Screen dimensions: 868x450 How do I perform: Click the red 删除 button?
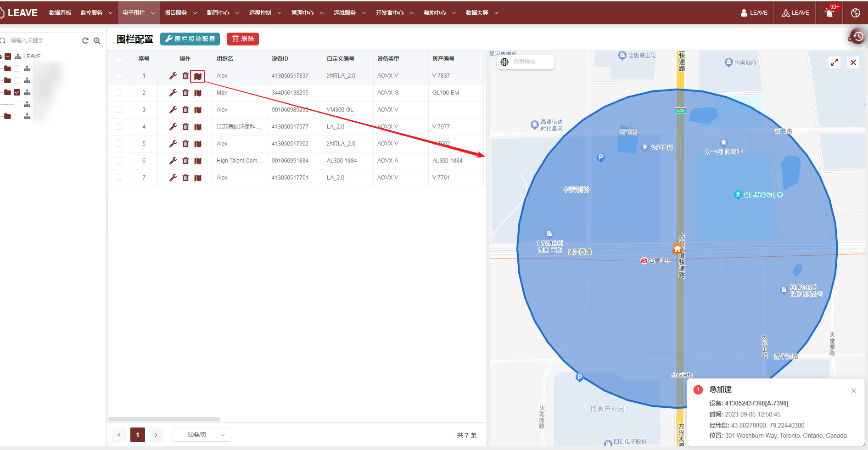[x=243, y=39]
